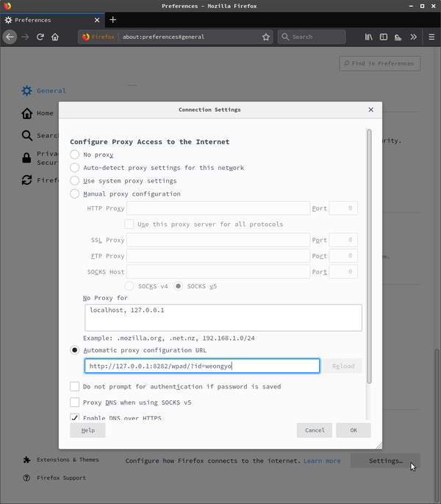Show sidebars via toolbar icon
Viewport: 441px width, 504px height.
pyautogui.click(x=384, y=37)
